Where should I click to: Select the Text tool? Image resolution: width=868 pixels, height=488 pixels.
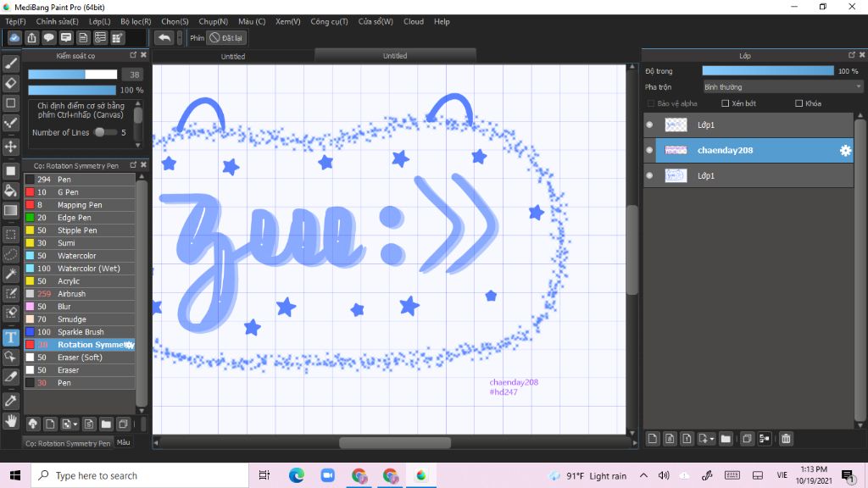(10, 337)
